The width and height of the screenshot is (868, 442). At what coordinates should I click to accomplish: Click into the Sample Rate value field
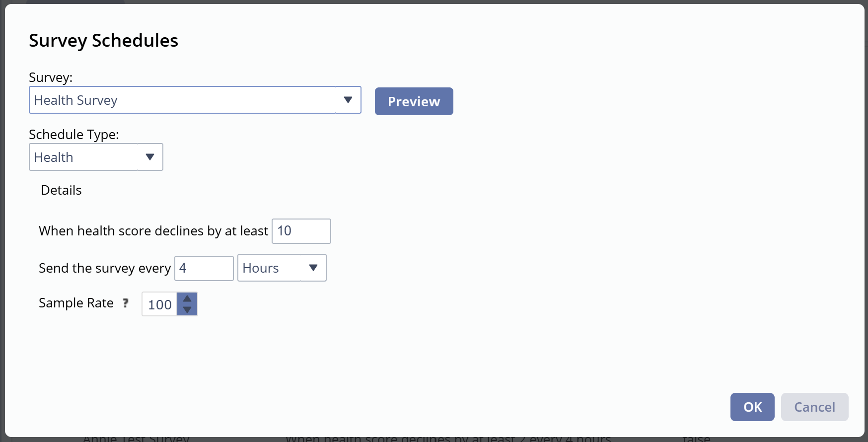click(x=160, y=304)
